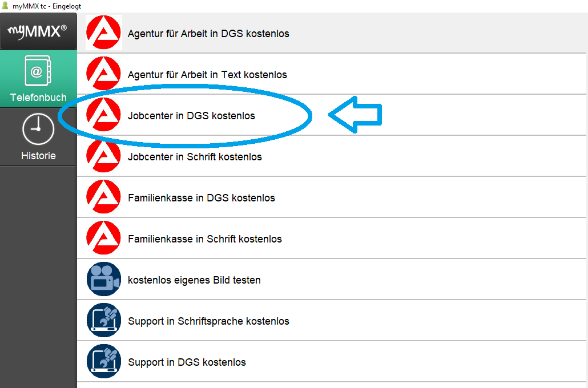
Task: Click logo beside Familienkasse in Schrift
Action: click(x=104, y=239)
